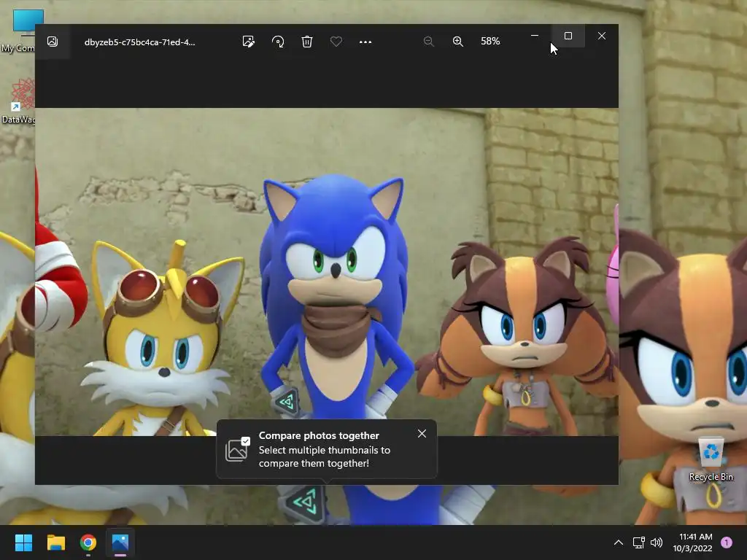Open network status tray icon
Viewport: 747px width, 560px height.
coord(638,542)
